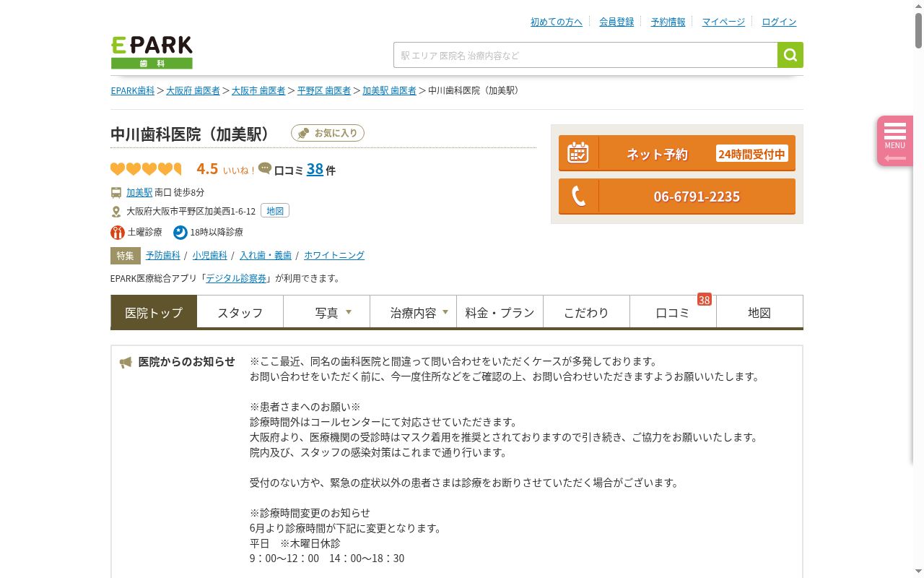This screenshot has height=578, width=924.
Task: Switch to the 口コミ tab
Action: click(x=674, y=312)
